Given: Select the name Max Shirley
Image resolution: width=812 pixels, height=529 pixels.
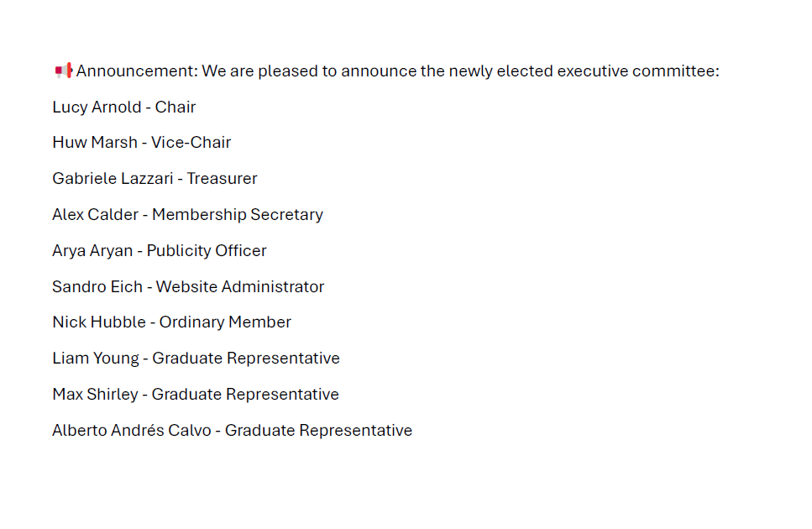Looking at the screenshot, I should point(95,395).
